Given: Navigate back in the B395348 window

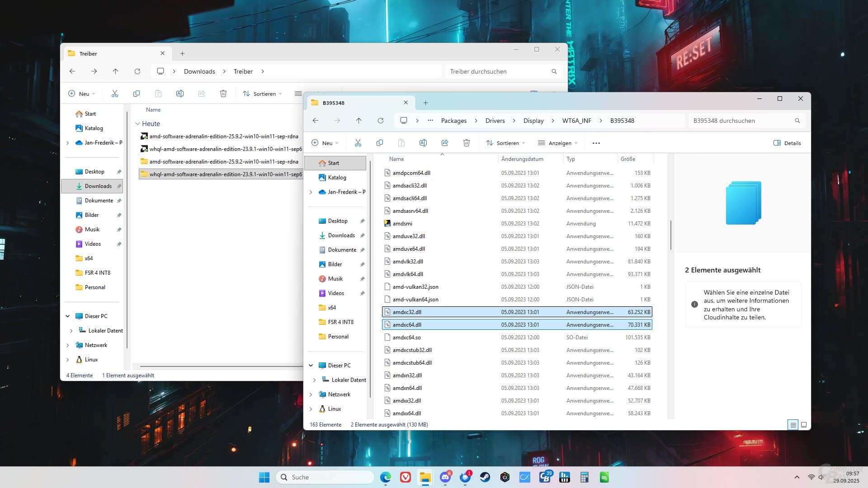Looking at the screenshot, I should (x=316, y=121).
